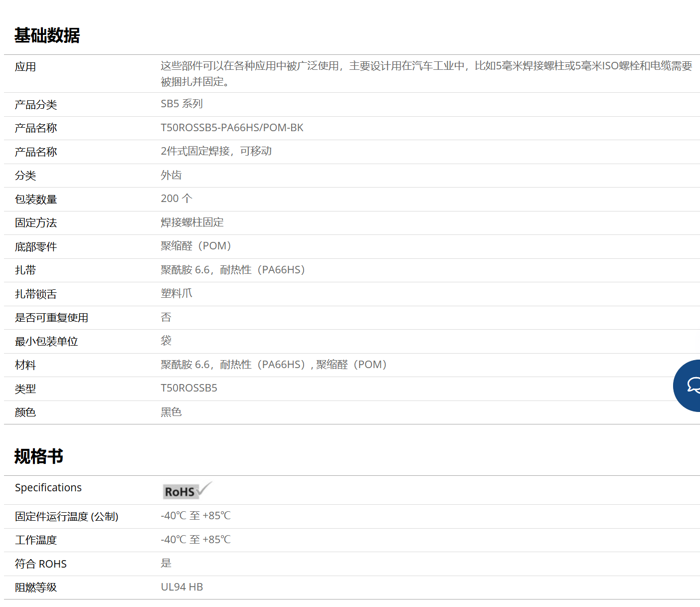Click the 底部零件 row label
This screenshot has height=607, width=700.
point(36,247)
